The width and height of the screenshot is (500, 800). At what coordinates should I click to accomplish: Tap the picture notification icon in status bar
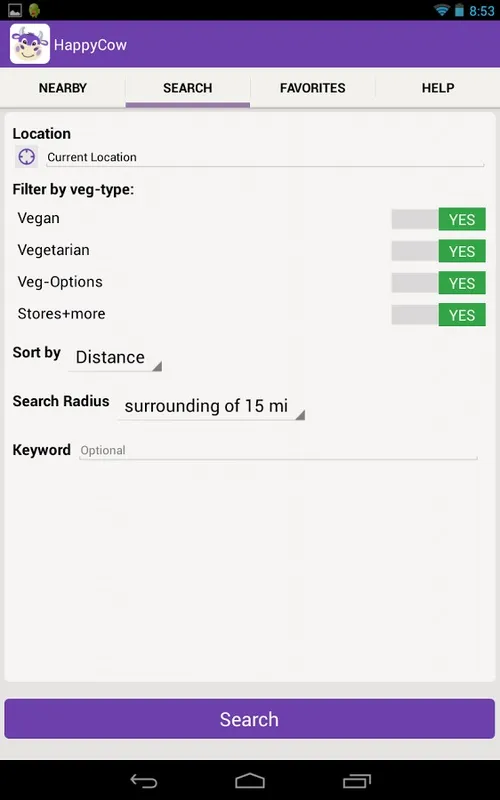click(x=15, y=10)
